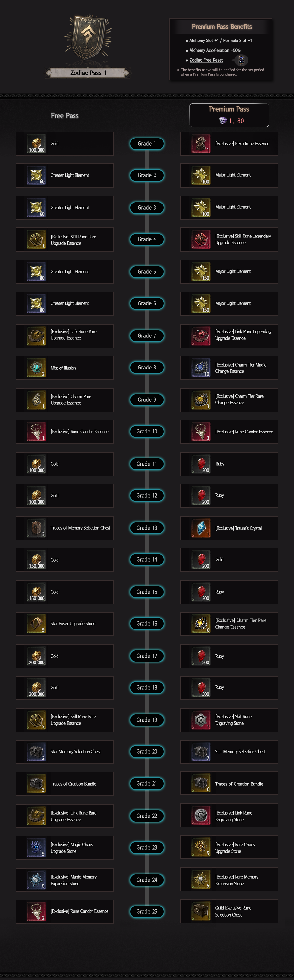
Task: Select the Traces of Memory Selection Chest icon
Action: pyautogui.click(x=36, y=528)
